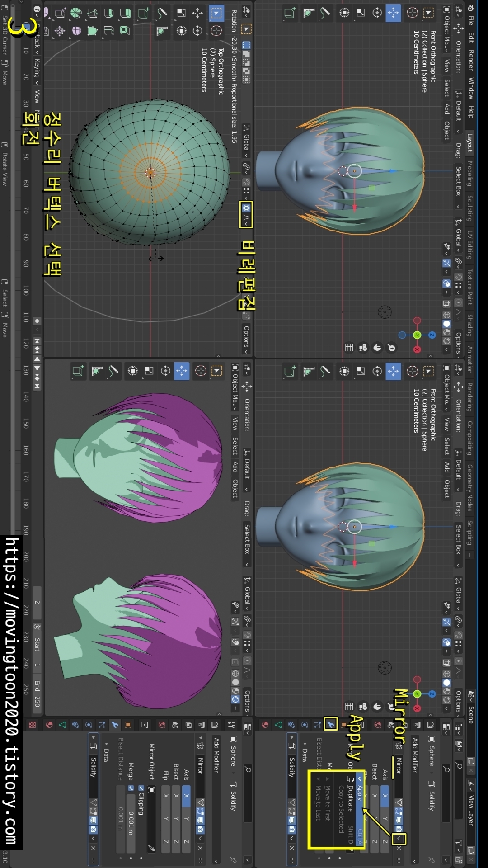
Task: Pick Measure tool in sphere edit viewport
Action: (x=162, y=30)
